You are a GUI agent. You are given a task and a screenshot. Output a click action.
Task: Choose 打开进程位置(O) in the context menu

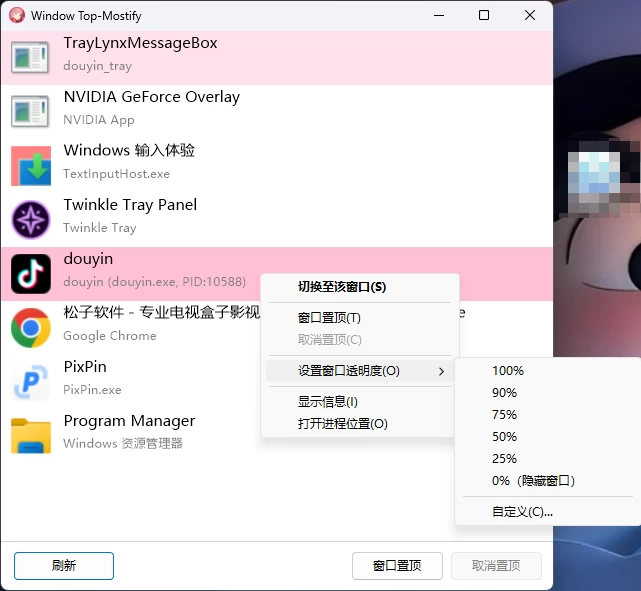(x=360, y=424)
